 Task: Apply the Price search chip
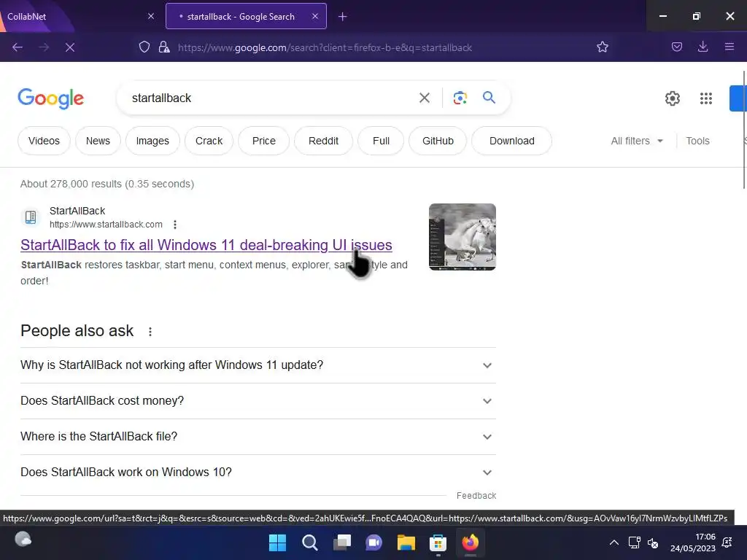[263, 141]
